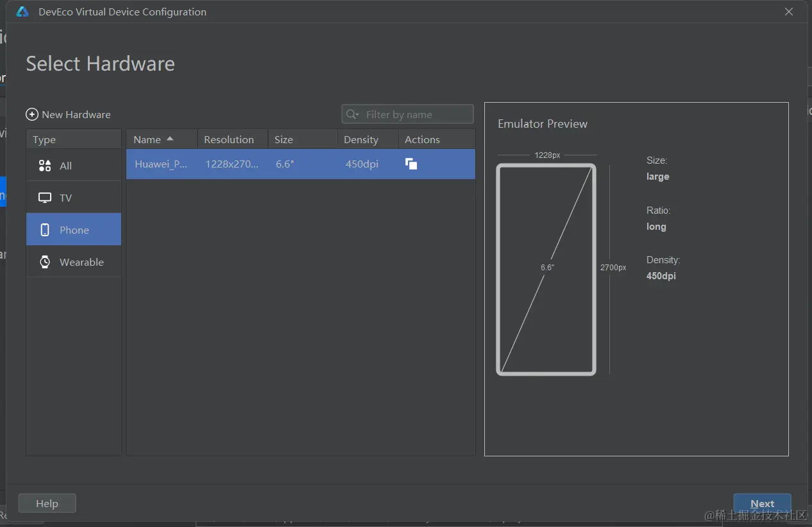Click the Type column header
This screenshot has width=812, height=527.
pyautogui.click(x=74, y=139)
